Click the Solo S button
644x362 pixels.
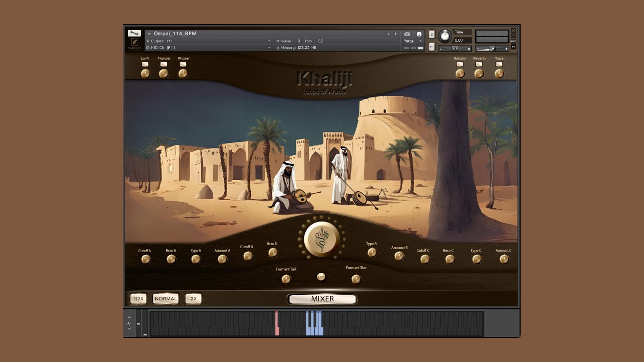pyautogui.click(x=431, y=34)
